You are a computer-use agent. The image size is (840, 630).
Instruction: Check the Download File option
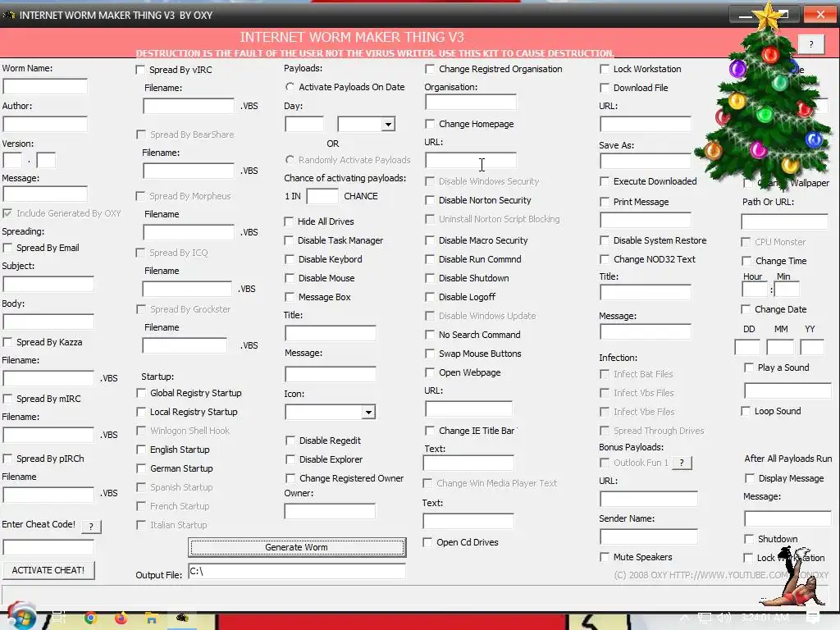605,87
